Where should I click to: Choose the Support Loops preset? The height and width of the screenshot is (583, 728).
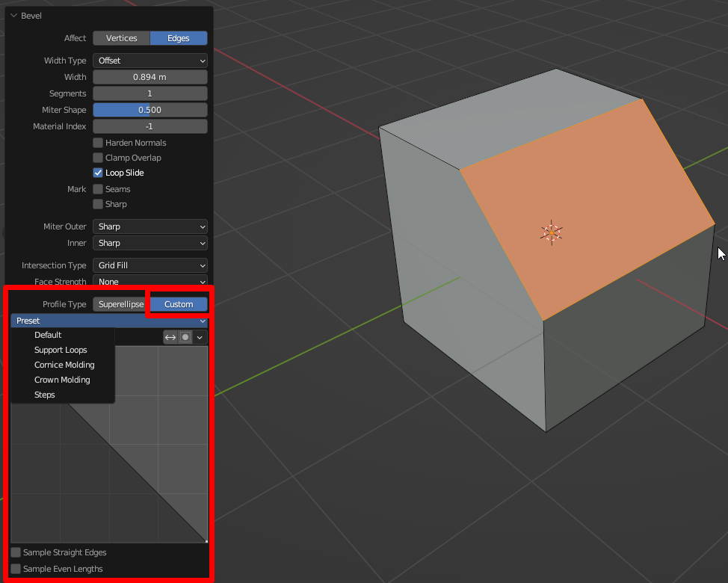click(x=63, y=350)
